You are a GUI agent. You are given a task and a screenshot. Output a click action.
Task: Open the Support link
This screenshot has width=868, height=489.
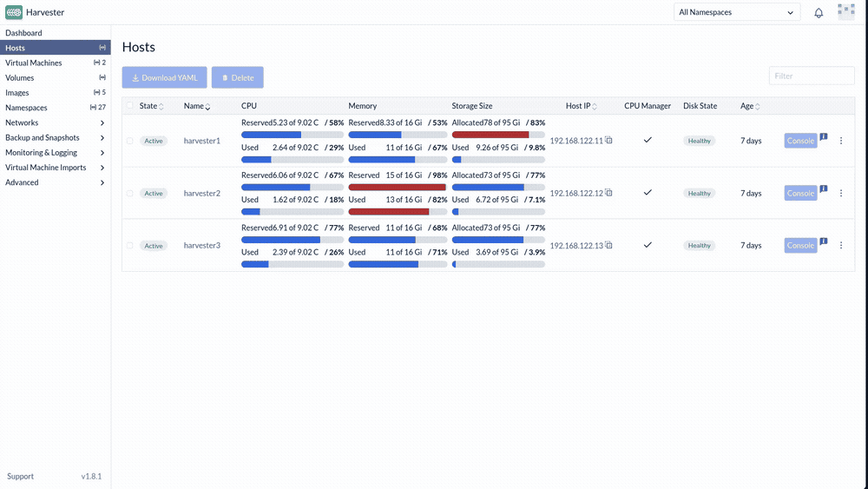coord(21,476)
